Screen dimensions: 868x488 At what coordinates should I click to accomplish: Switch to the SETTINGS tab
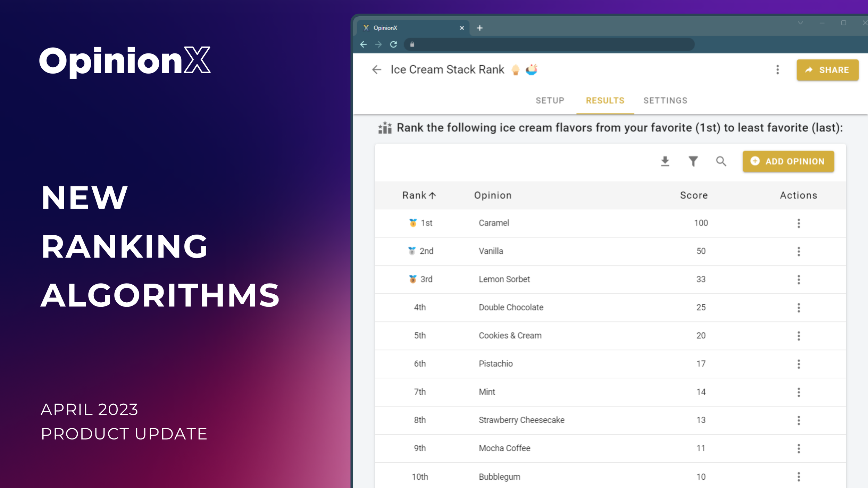coord(665,101)
